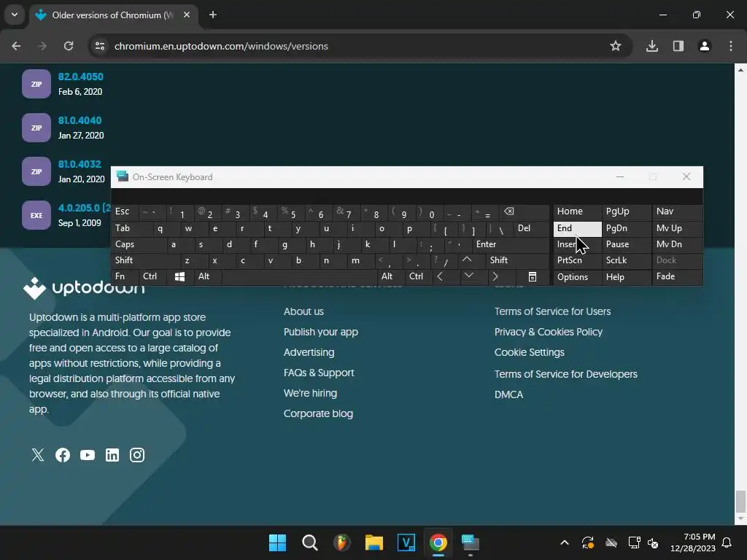The image size is (747, 560).
Task: Toggle left Alt key on On-Screen Keyboard
Action: 208,276
